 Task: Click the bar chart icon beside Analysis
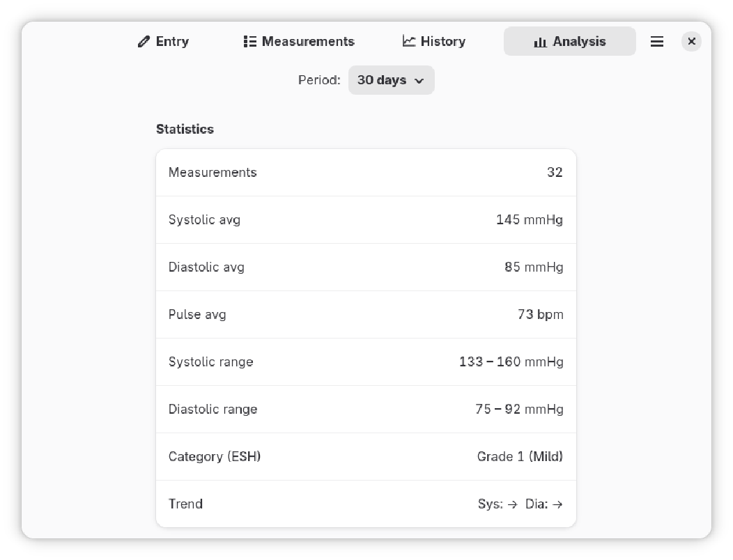[x=540, y=42]
